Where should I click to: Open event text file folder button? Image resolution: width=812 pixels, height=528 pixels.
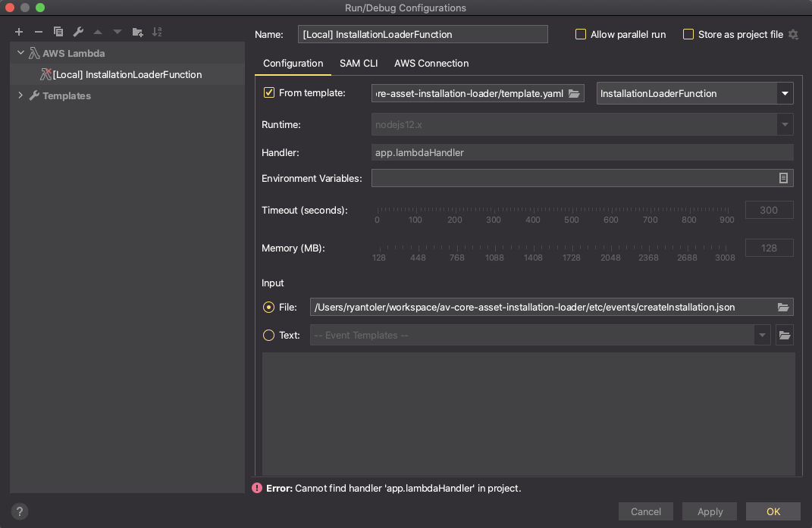click(785, 336)
